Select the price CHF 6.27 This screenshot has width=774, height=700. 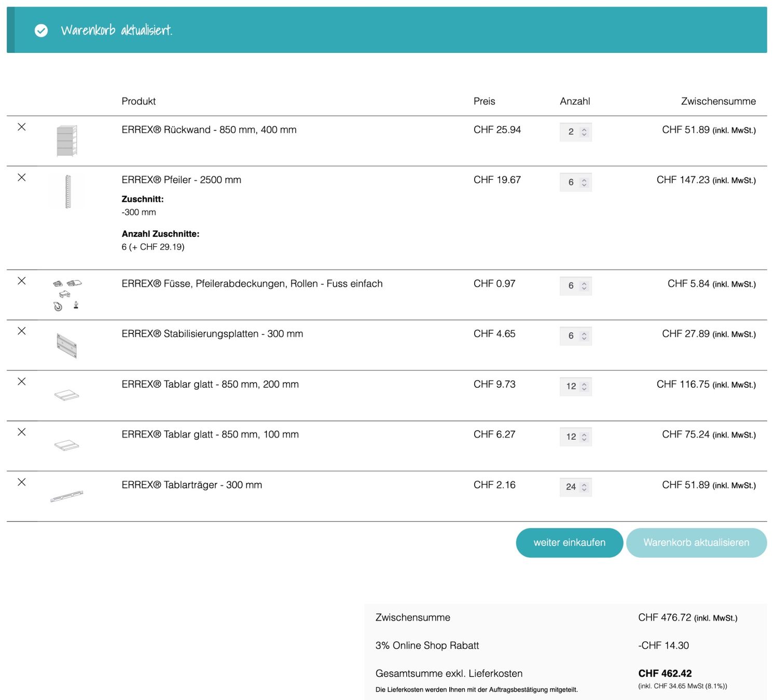point(494,435)
